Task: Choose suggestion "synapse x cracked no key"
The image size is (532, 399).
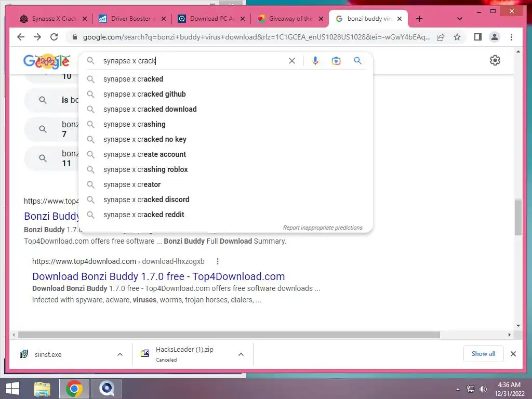Action: (225, 139)
